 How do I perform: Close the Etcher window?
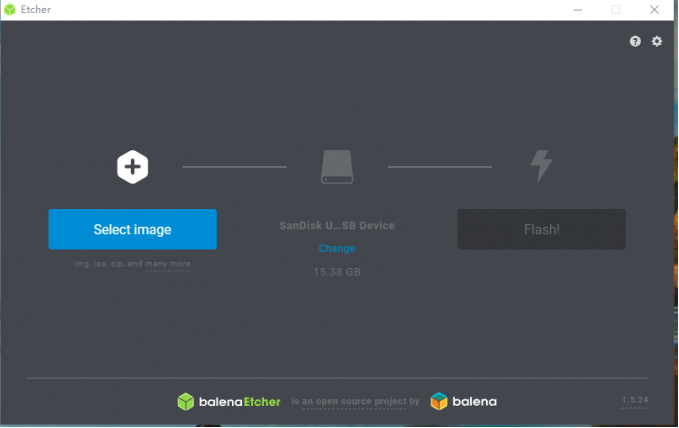coord(654,10)
